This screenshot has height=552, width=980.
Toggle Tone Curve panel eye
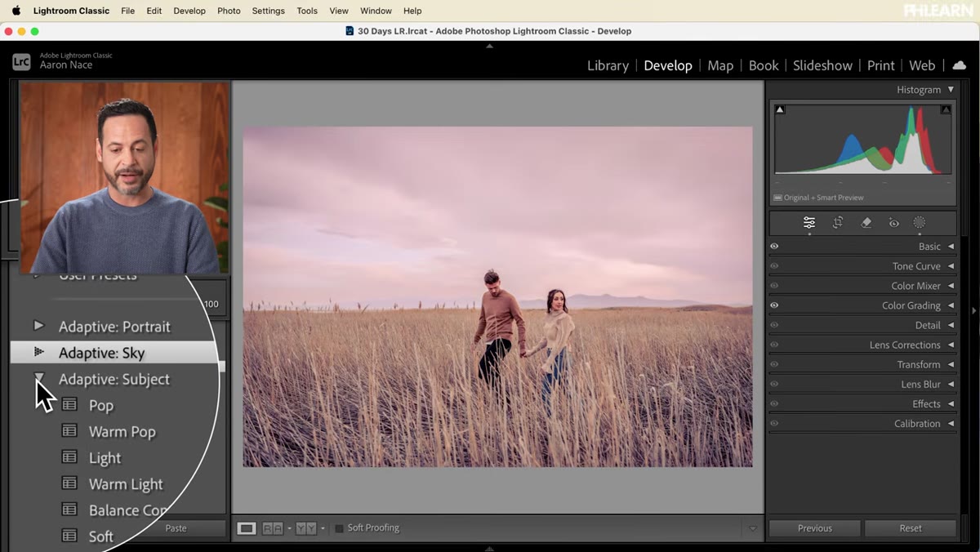774,266
